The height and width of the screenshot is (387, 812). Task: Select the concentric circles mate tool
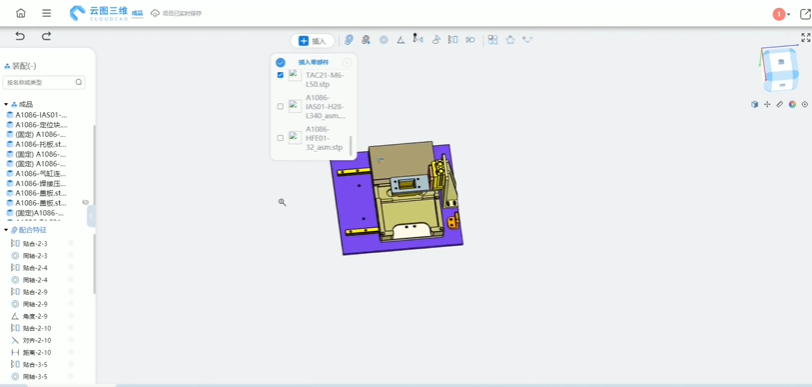click(384, 40)
